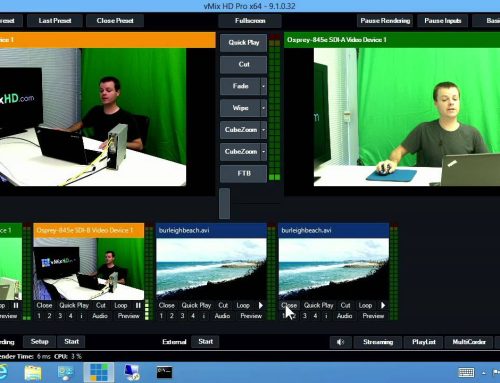Apply the Wipe transition
The height and width of the screenshot is (383, 500).
coord(240,108)
